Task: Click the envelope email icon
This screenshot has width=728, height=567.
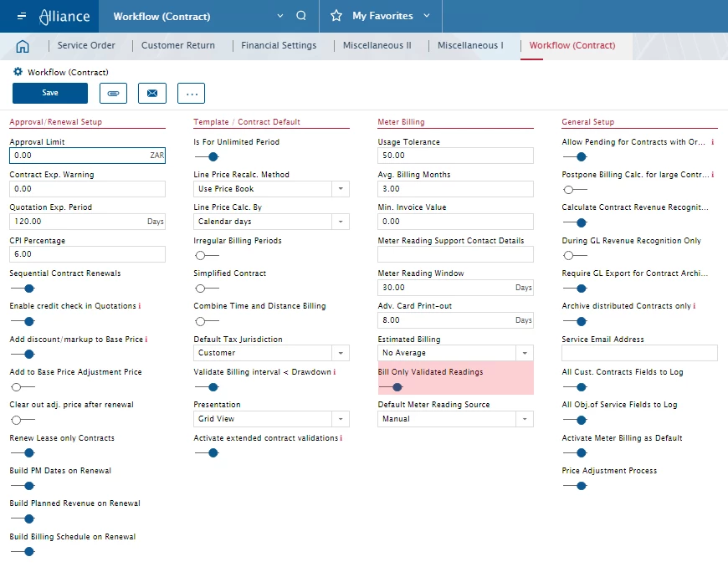Action: click(152, 93)
